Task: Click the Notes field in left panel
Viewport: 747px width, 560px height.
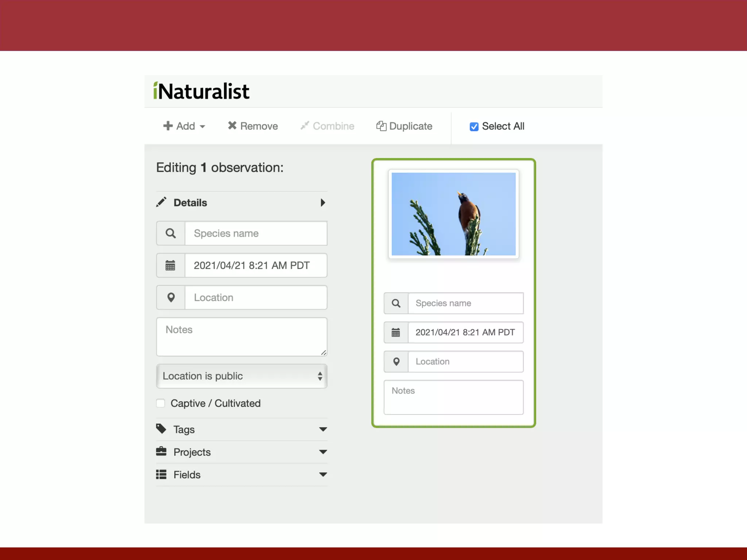Action: [241, 337]
